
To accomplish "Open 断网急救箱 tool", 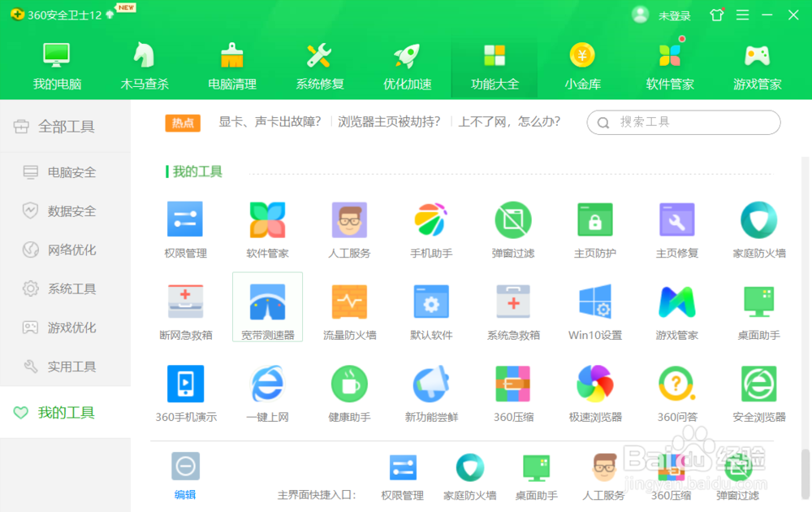I will point(185,311).
